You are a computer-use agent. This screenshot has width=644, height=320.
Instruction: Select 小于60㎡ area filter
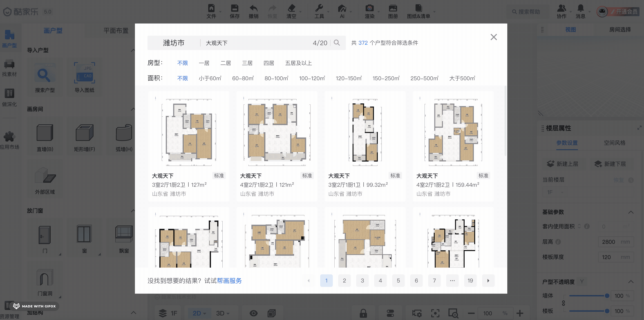click(x=210, y=78)
